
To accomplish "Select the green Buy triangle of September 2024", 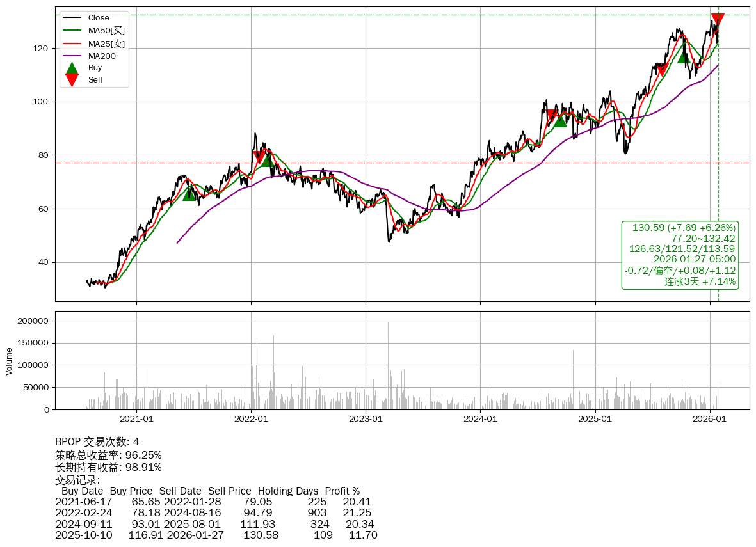I will [x=561, y=120].
